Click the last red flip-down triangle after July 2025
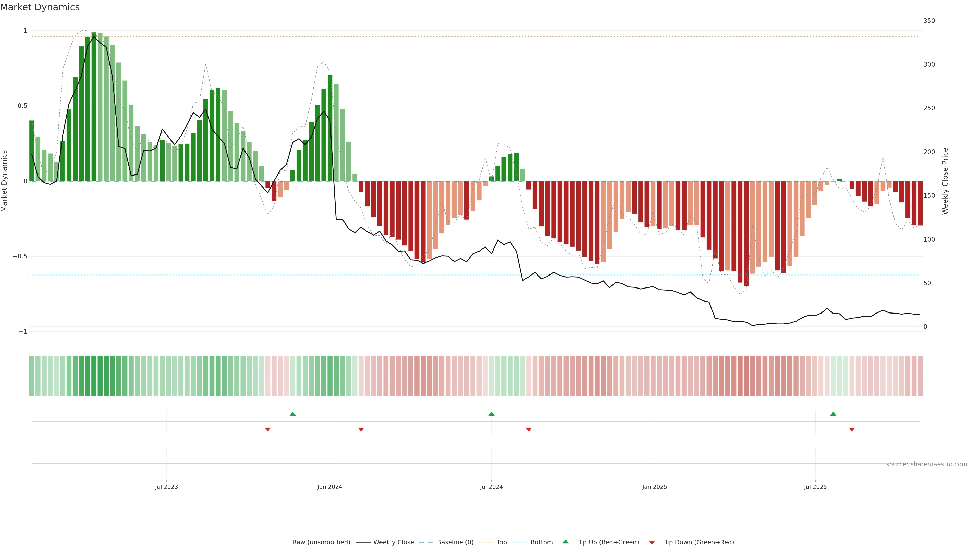 click(x=852, y=429)
